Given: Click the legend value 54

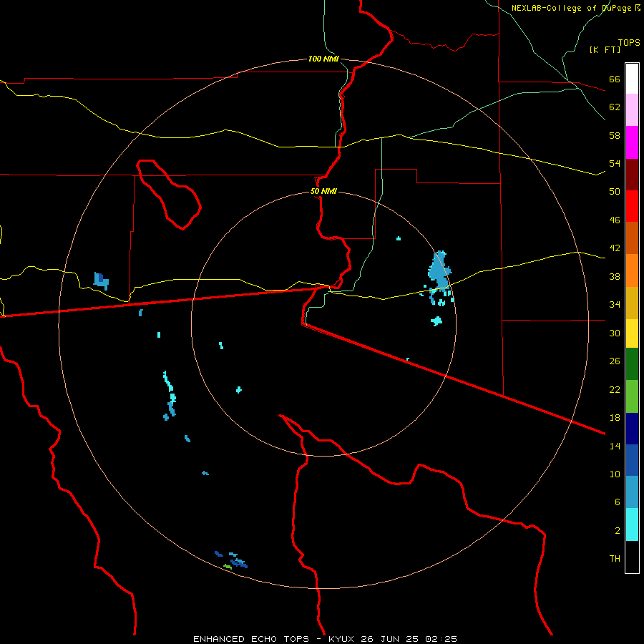Looking at the screenshot, I should pos(615,163).
